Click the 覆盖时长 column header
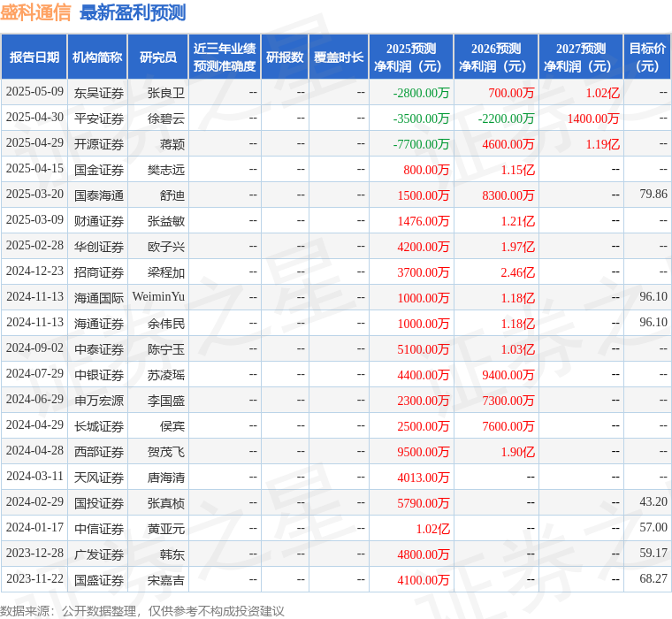Image resolution: width=672 pixels, height=619 pixels. click(339, 57)
